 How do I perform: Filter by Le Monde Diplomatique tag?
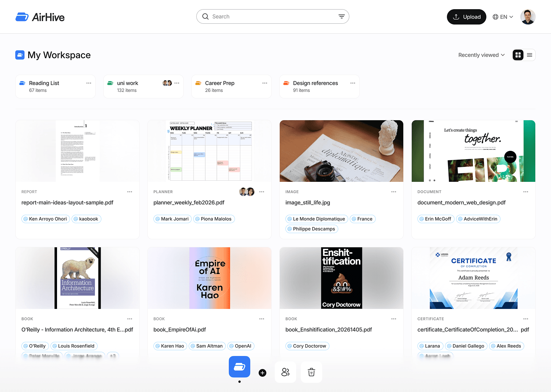(x=317, y=219)
